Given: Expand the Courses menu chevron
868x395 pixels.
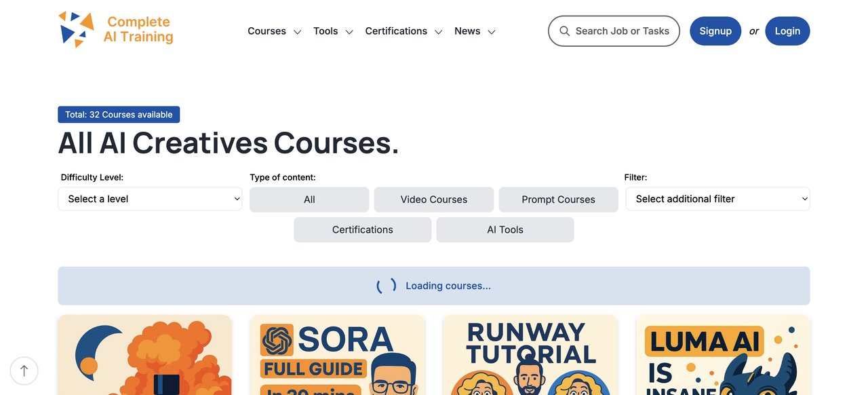Looking at the screenshot, I should pos(297,32).
